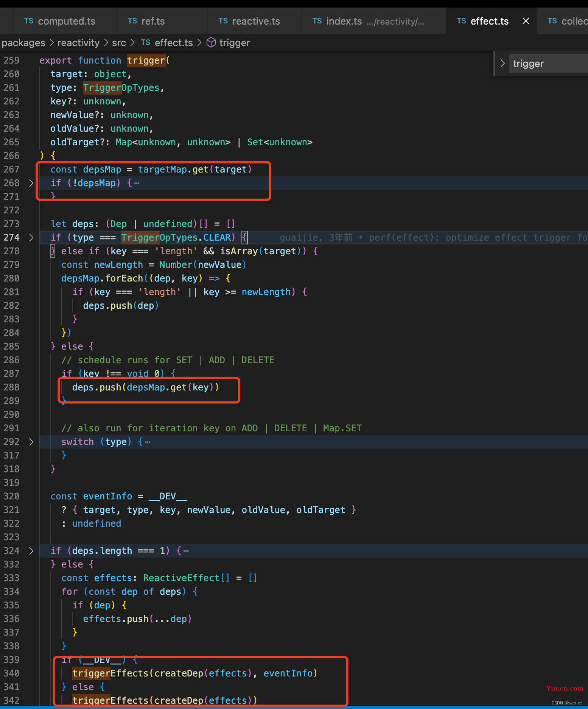Expand sticky scroll trigger chevron
Image resolution: width=588 pixels, height=709 pixels.
pos(502,64)
